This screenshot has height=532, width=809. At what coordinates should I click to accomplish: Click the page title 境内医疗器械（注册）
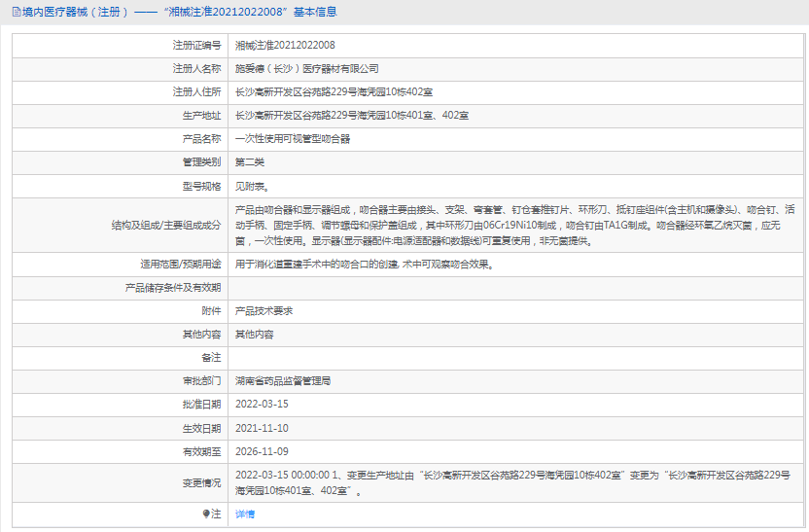pos(76,12)
